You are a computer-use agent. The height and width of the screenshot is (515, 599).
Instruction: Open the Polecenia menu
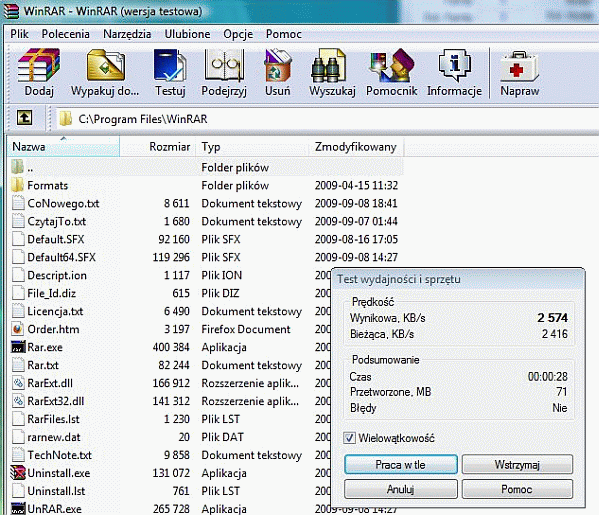point(66,34)
